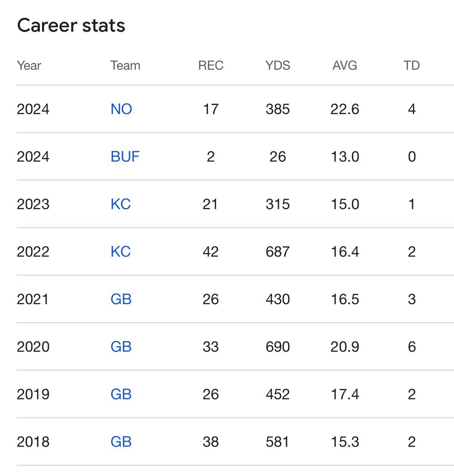Viewport: 454px width, 476px height.
Task: Click the AVG column header
Action: (x=345, y=65)
